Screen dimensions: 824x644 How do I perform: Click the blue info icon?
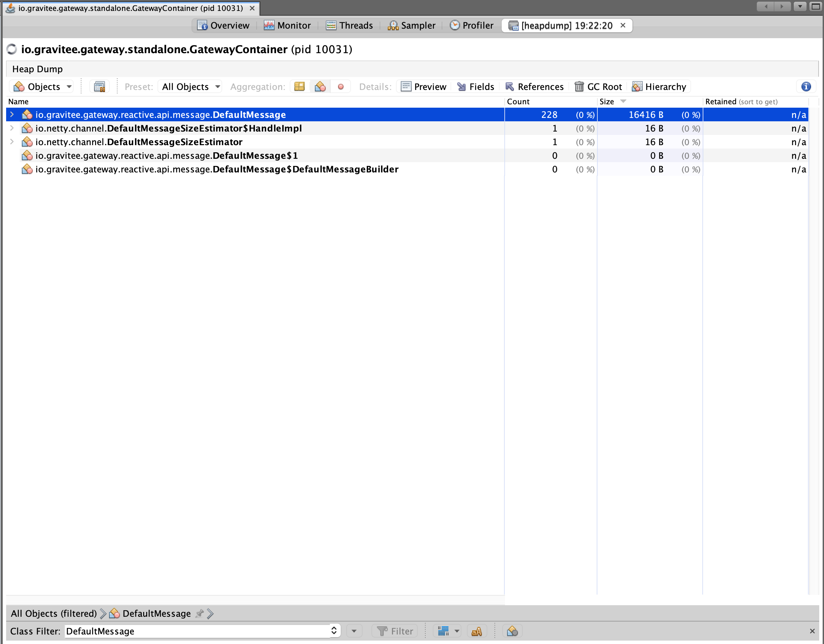(x=806, y=87)
